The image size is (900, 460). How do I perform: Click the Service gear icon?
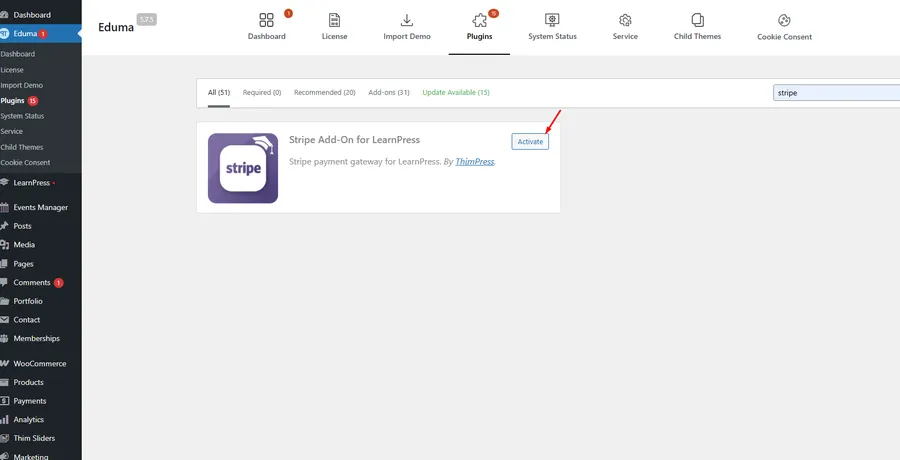(x=625, y=20)
